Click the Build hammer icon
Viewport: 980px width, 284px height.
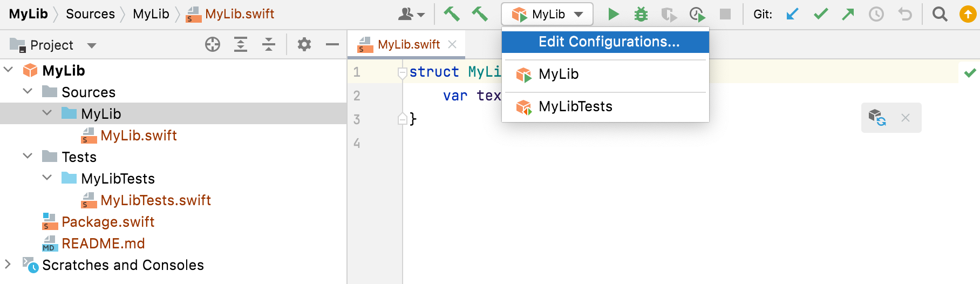pyautogui.click(x=452, y=14)
